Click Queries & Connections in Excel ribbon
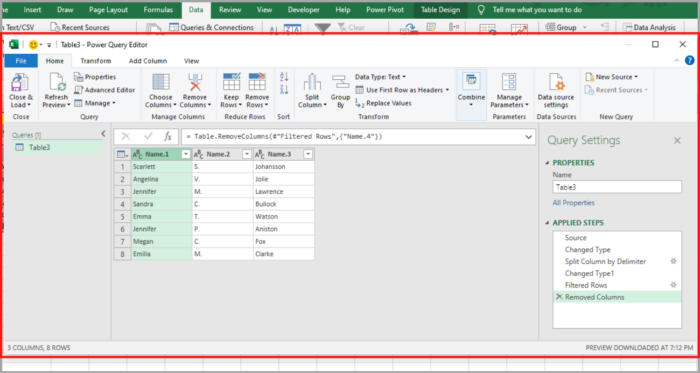This screenshot has height=373, width=700. [212, 27]
